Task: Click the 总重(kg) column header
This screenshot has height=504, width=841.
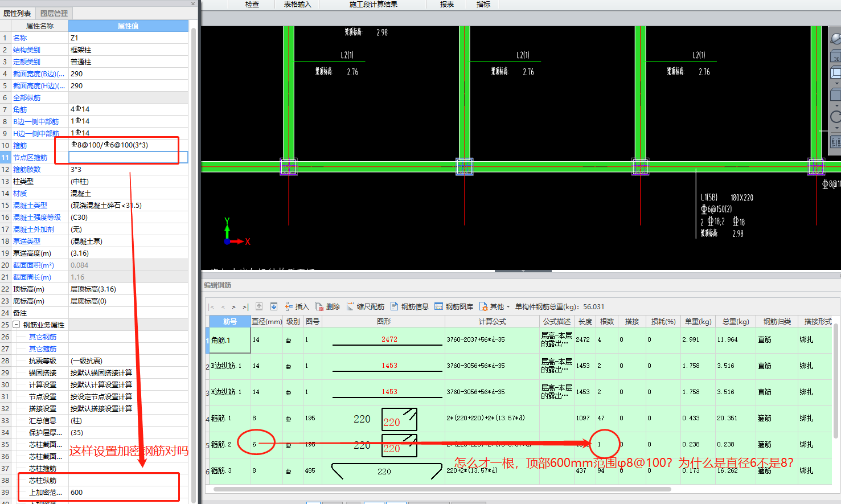Action: 736,322
